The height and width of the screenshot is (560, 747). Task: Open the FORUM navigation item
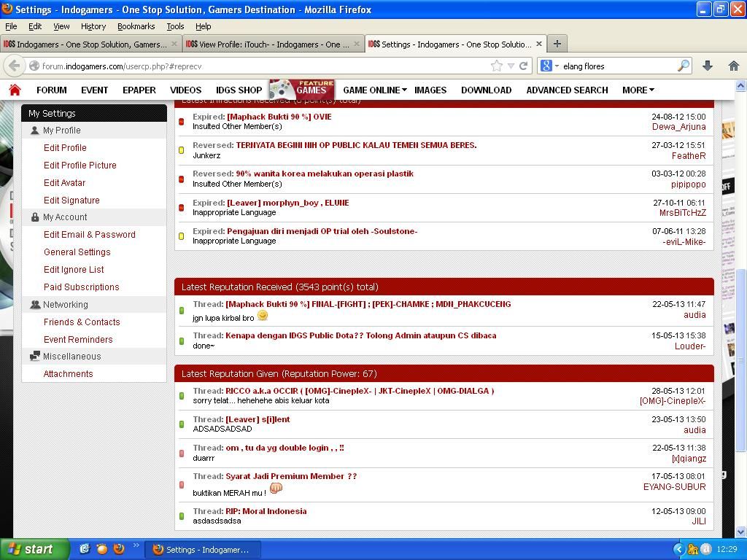[52, 90]
